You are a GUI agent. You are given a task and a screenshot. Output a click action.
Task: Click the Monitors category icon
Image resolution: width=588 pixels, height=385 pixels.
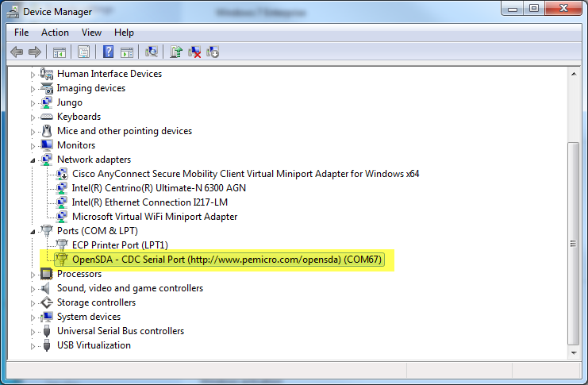click(x=47, y=144)
